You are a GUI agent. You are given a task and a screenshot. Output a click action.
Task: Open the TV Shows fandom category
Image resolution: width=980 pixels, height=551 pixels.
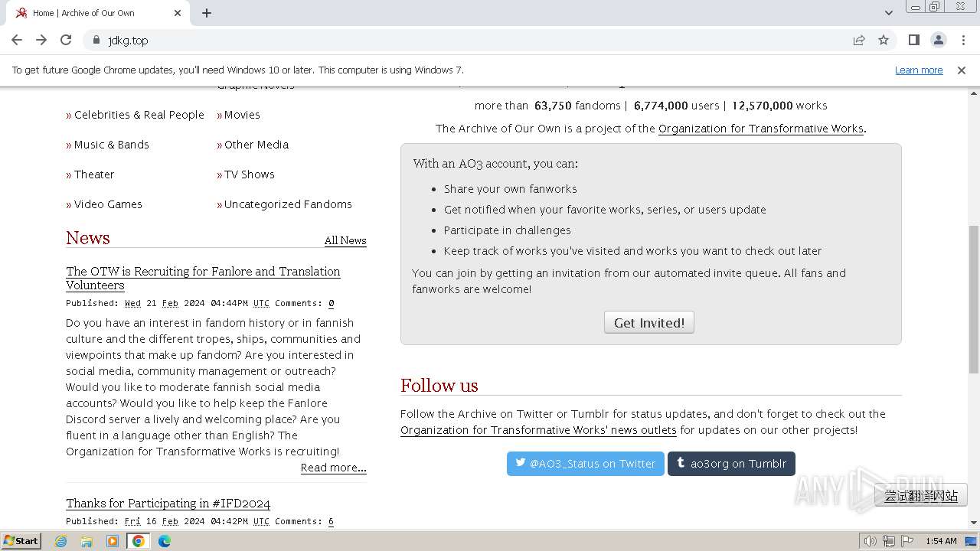tap(249, 174)
